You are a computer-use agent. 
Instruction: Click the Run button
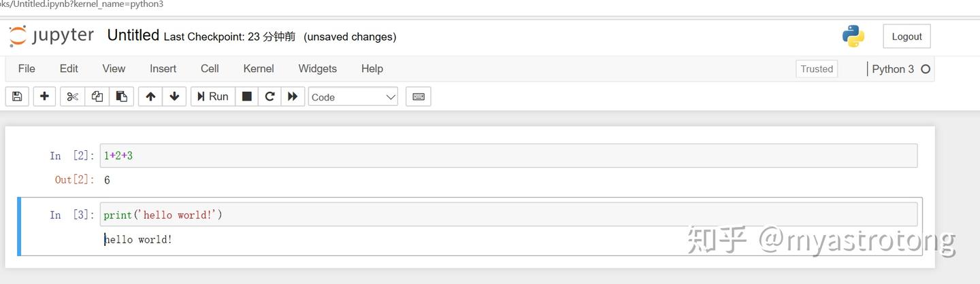click(x=213, y=96)
